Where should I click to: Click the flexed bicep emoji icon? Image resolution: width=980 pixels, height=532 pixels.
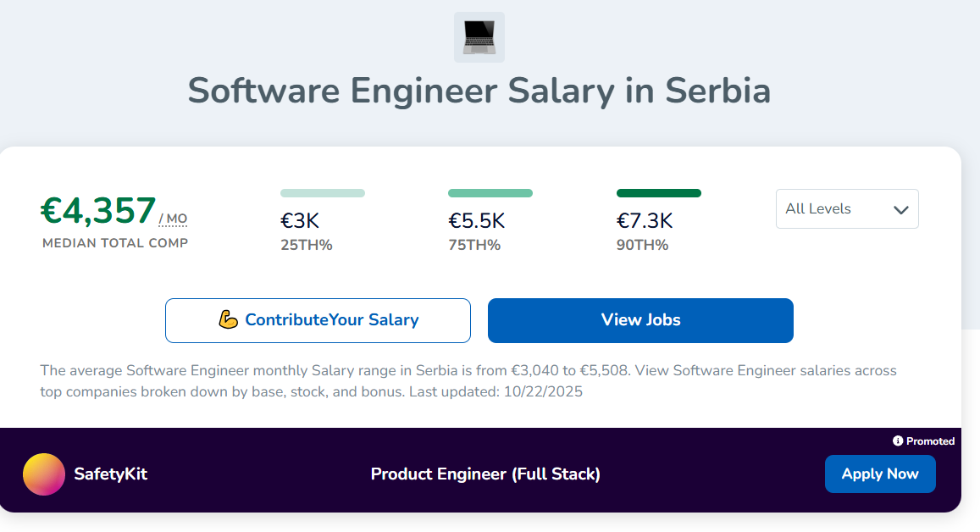tap(228, 320)
